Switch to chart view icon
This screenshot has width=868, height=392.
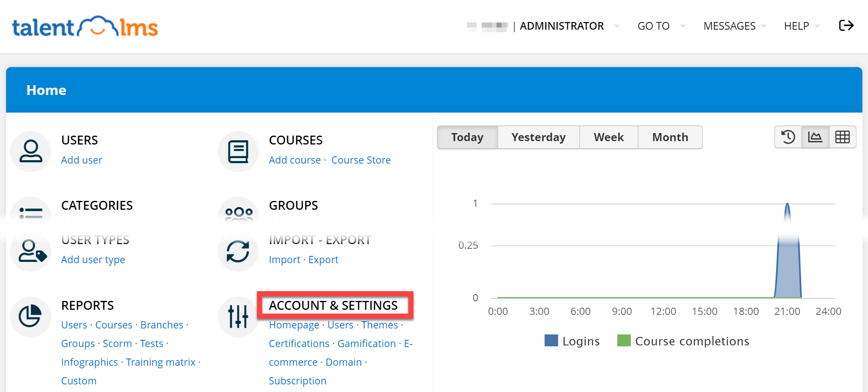coord(815,137)
